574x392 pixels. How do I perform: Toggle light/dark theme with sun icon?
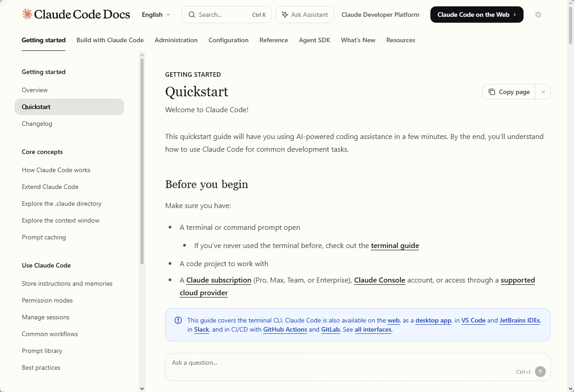coord(538,15)
